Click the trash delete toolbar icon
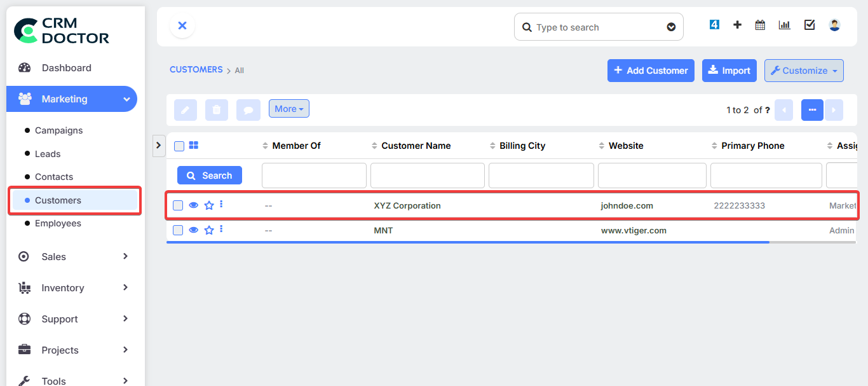 click(x=217, y=110)
